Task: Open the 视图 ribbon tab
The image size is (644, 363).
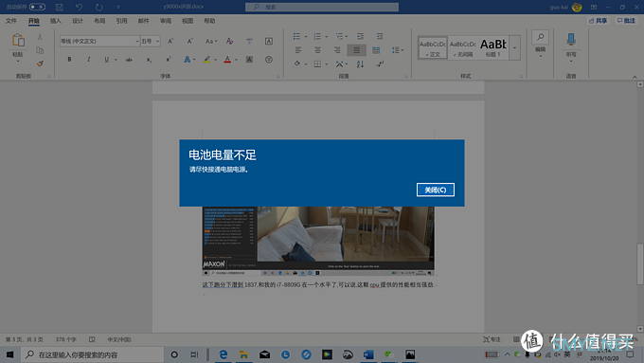Action: (x=188, y=21)
